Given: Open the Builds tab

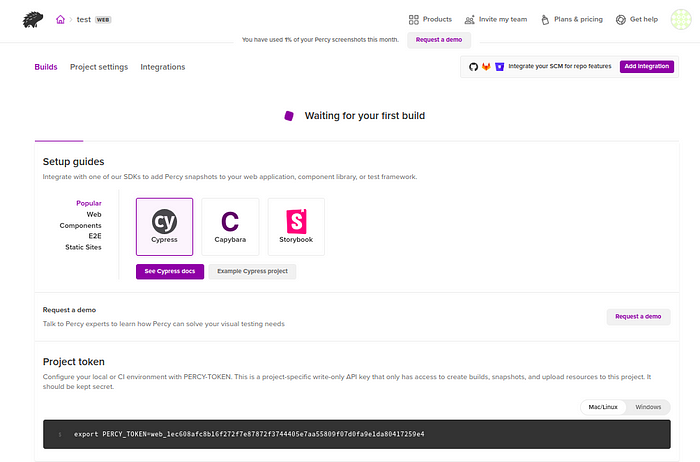Looking at the screenshot, I should coord(46,67).
